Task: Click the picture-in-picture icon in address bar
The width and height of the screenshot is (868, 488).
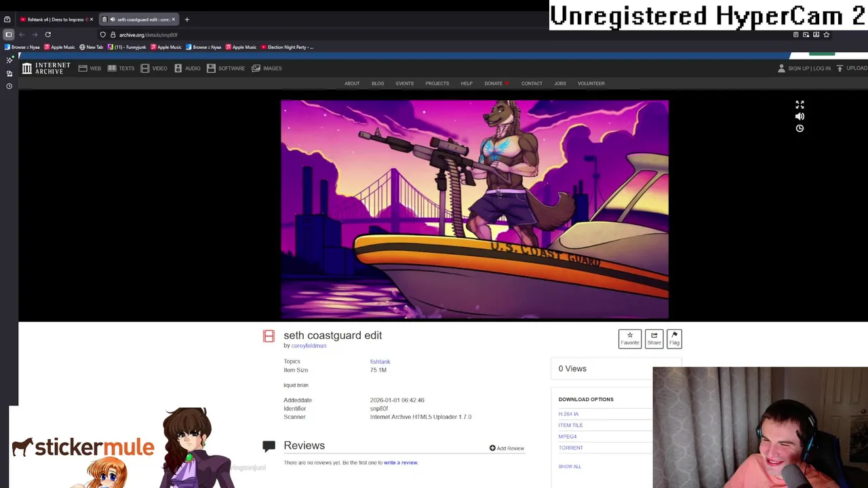Action: (806, 35)
